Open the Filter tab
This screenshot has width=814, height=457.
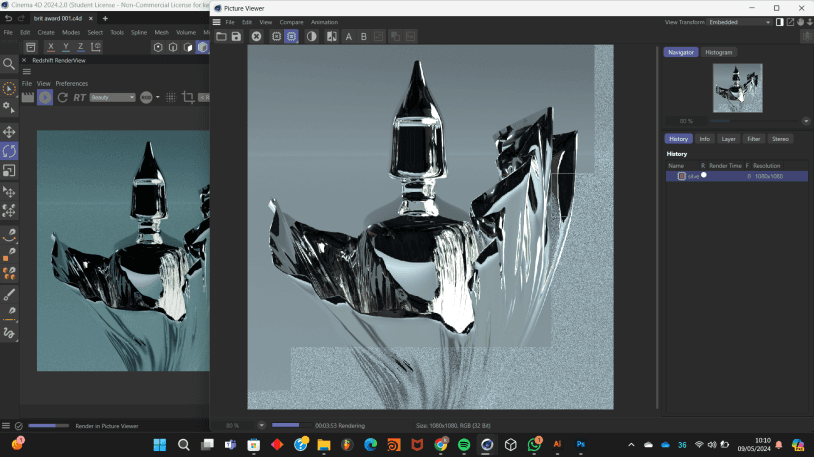pyautogui.click(x=753, y=139)
